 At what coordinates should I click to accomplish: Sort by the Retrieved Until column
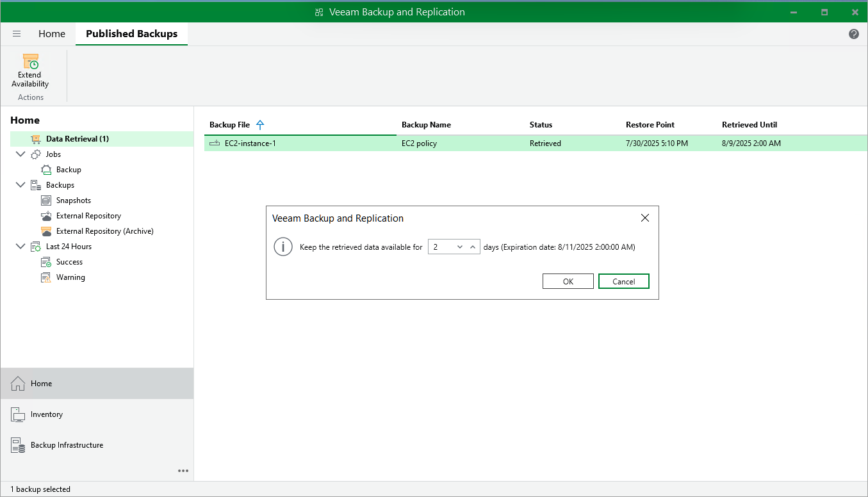tap(749, 125)
